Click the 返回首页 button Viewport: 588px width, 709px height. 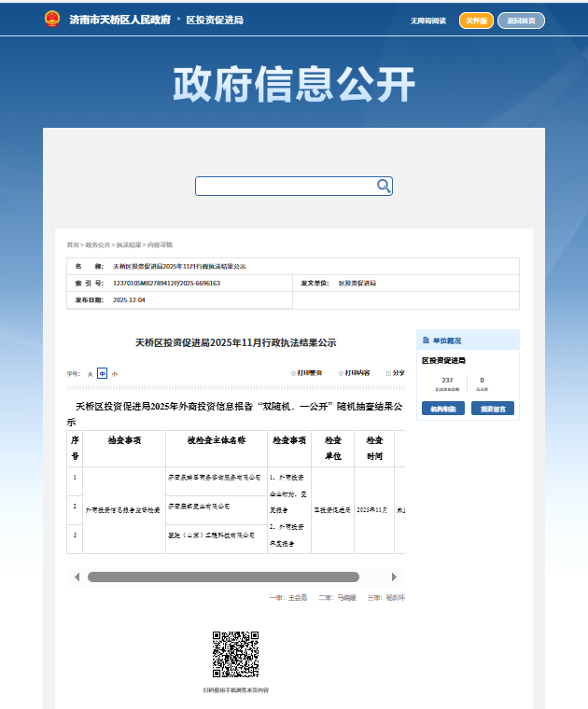coord(521,21)
